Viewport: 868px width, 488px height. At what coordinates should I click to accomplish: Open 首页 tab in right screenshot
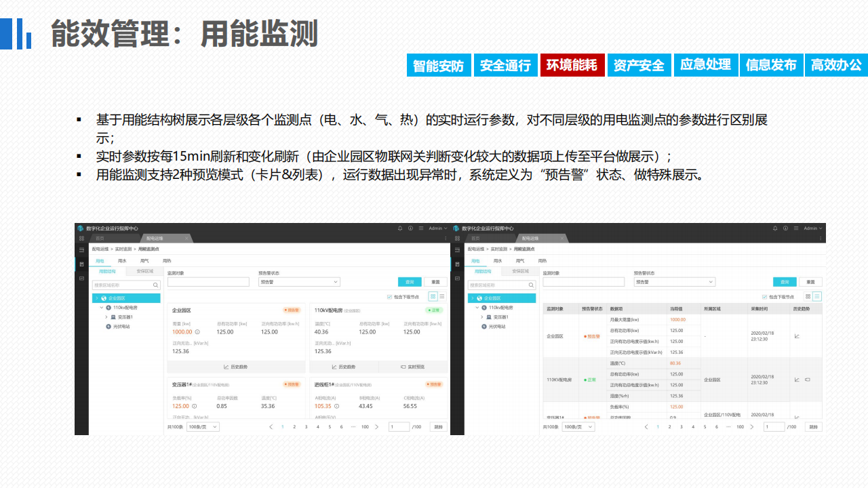tap(475, 239)
